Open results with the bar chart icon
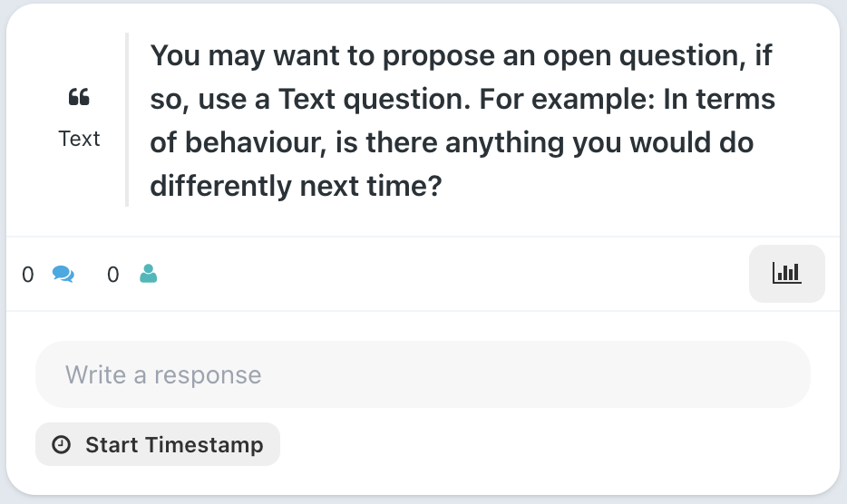 (x=786, y=274)
